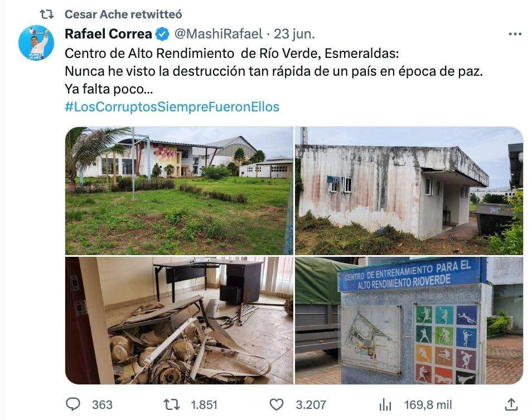Image resolution: width=532 pixels, height=420 pixels.
Task: Click the #LosCorruptosSiempreFueronEllos hashtag
Action: click(x=172, y=107)
